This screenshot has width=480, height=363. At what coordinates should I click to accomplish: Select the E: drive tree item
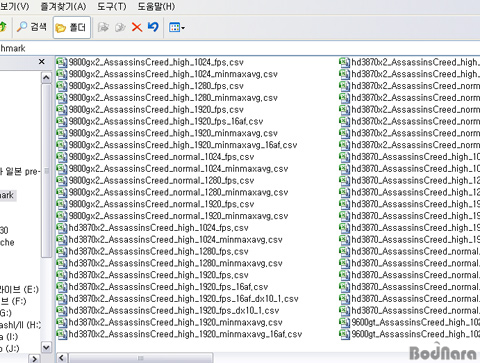pos(19,290)
